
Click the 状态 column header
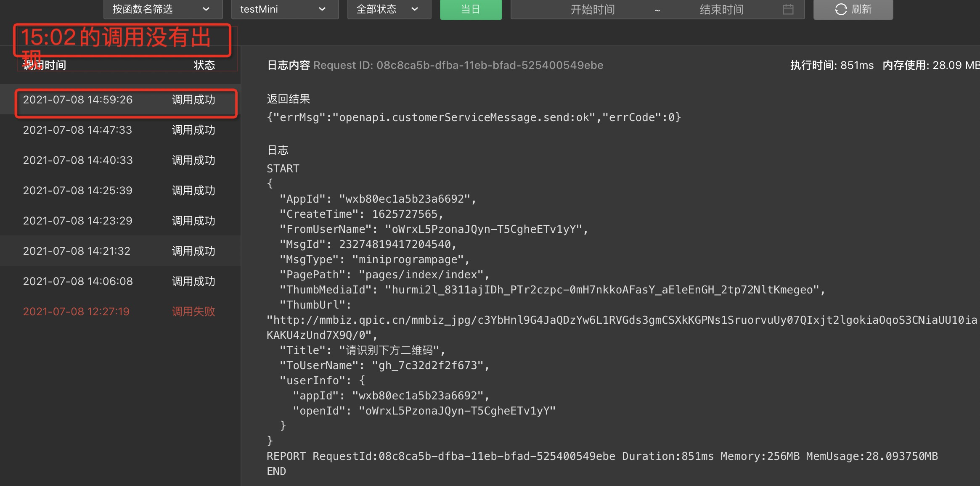click(x=204, y=66)
